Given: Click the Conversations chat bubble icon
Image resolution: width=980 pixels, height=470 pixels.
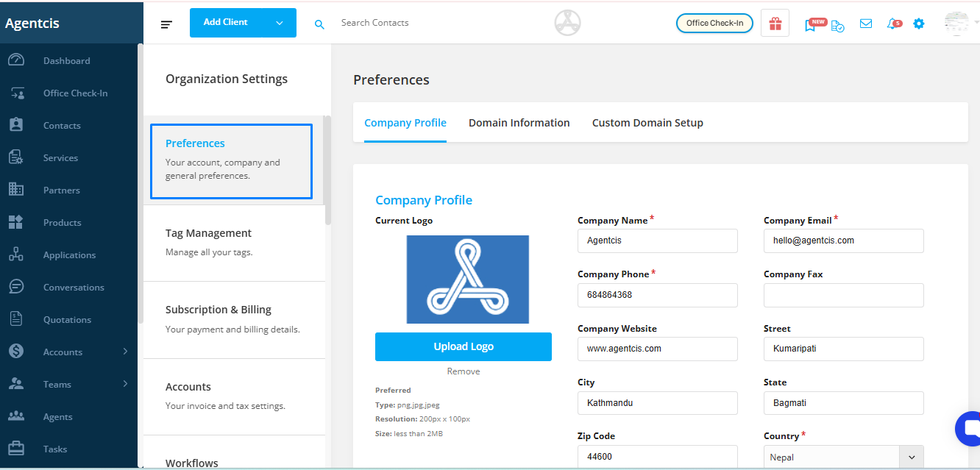Looking at the screenshot, I should click(16, 287).
